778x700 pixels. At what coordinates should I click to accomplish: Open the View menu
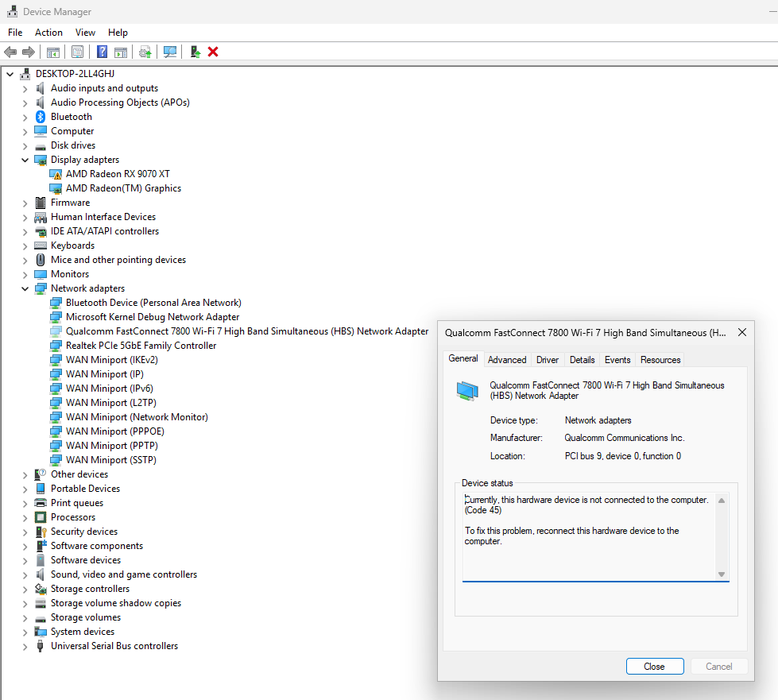85,33
